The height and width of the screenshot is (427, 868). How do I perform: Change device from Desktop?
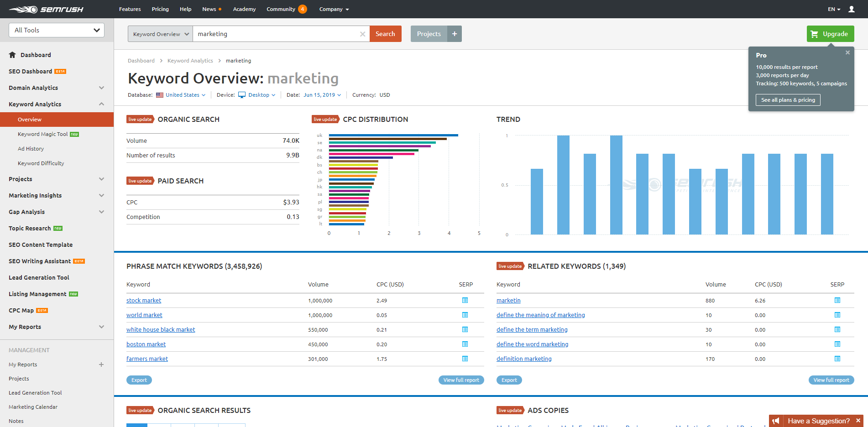261,95
